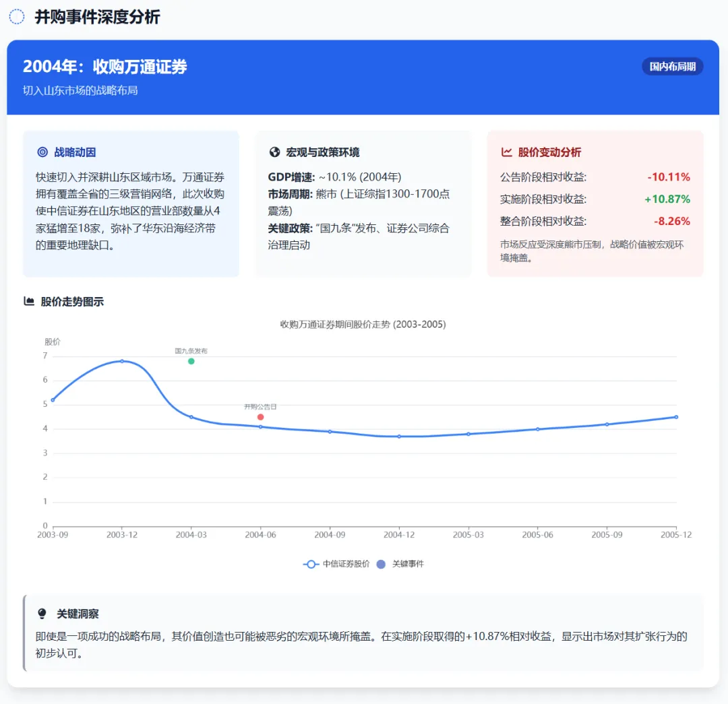Click the subtitle 切入山东市场的战略布局
728x704 pixels.
click(80, 90)
